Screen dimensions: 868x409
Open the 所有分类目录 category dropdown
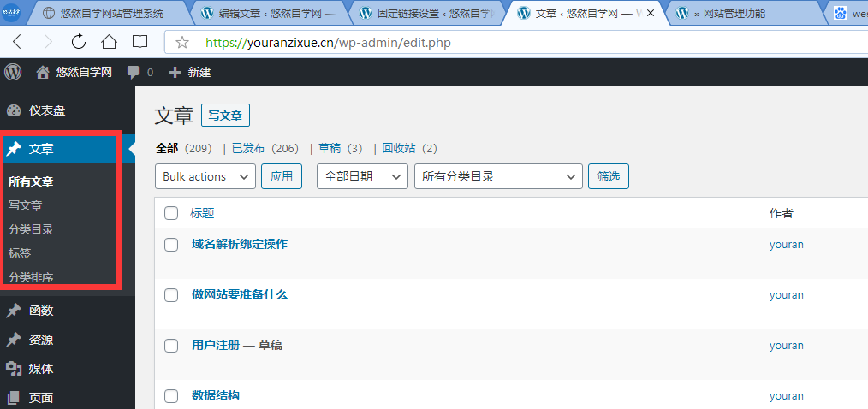tap(498, 176)
